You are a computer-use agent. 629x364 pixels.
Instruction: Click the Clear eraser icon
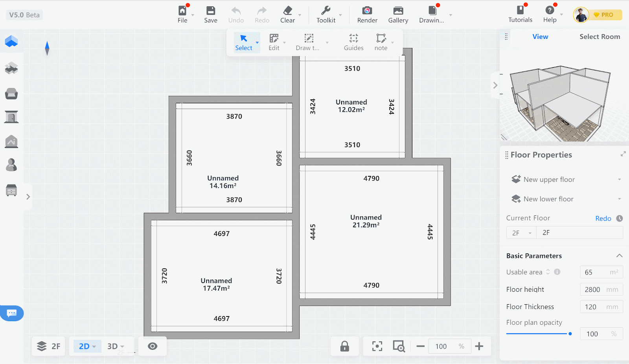pos(287,15)
